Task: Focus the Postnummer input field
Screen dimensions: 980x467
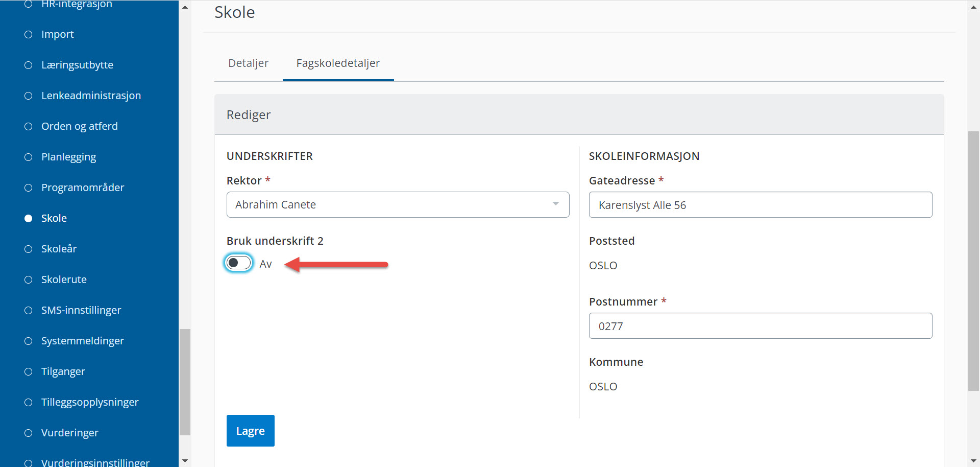Action: [x=760, y=325]
